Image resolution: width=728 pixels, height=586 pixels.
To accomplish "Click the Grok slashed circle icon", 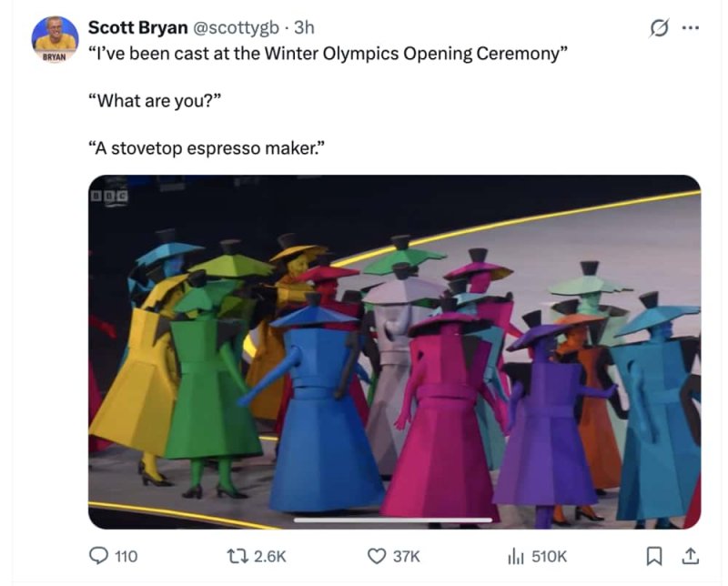I will coord(659,29).
